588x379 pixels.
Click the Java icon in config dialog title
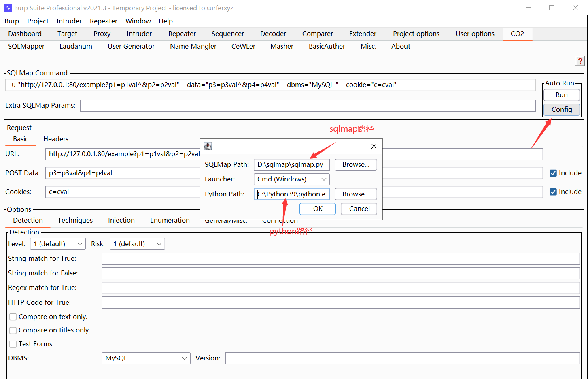tap(208, 146)
